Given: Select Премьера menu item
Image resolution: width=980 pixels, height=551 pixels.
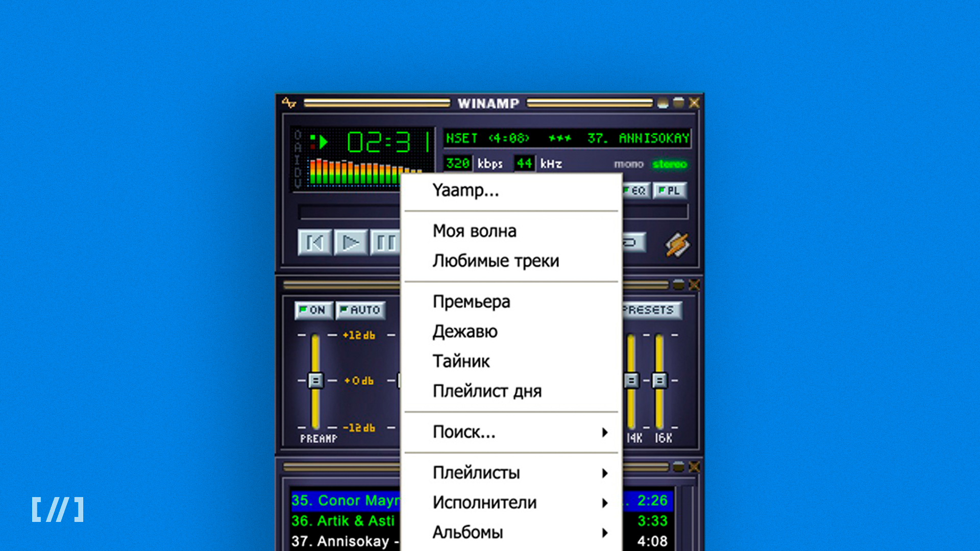Looking at the screenshot, I should [511, 302].
